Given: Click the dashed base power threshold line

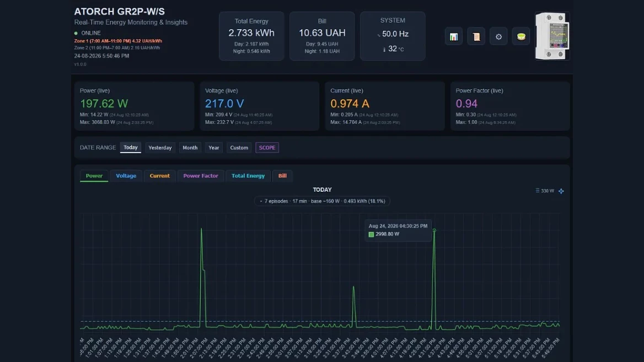Looking at the screenshot, I should click(x=320, y=321).
